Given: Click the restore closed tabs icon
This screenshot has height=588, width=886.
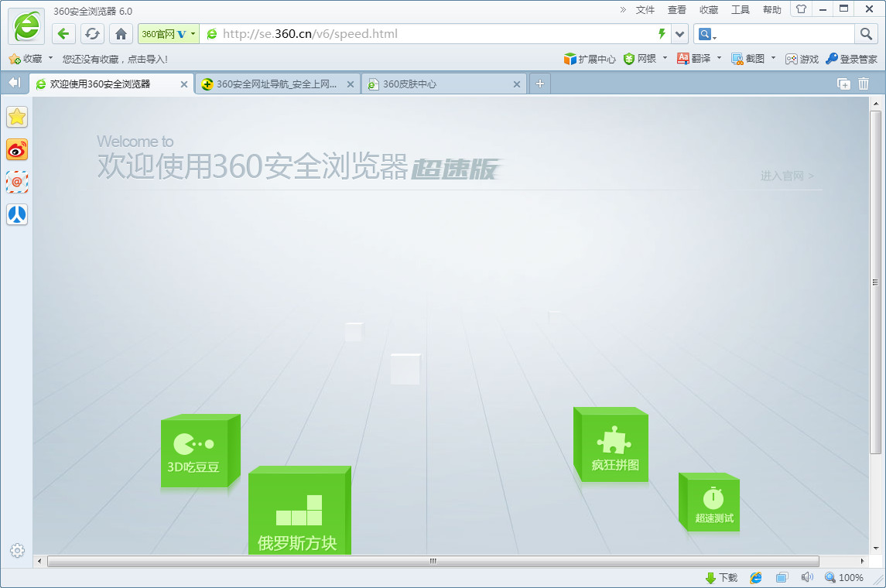Looking at the screenshot, I should 843,84.
